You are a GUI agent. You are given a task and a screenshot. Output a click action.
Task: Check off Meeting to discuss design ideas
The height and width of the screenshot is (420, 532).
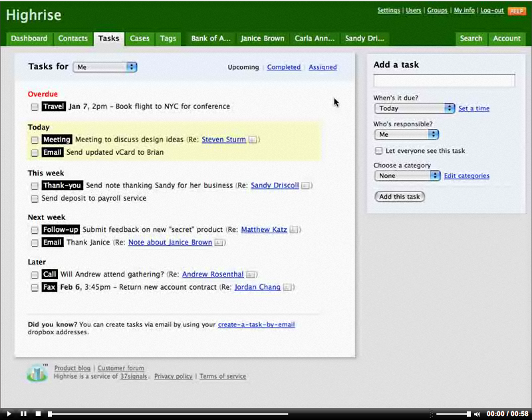(35, 140)
